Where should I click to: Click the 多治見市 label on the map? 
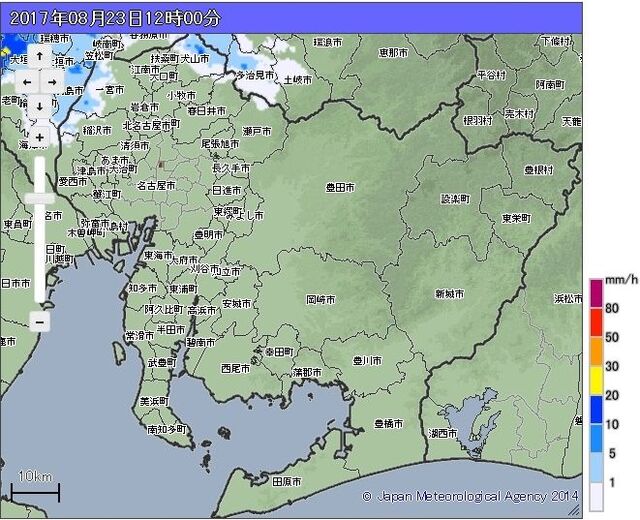255,75
